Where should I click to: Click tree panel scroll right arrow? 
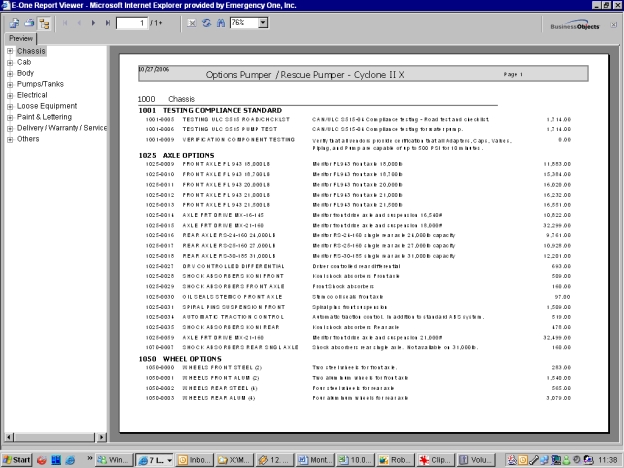point(102,437)
